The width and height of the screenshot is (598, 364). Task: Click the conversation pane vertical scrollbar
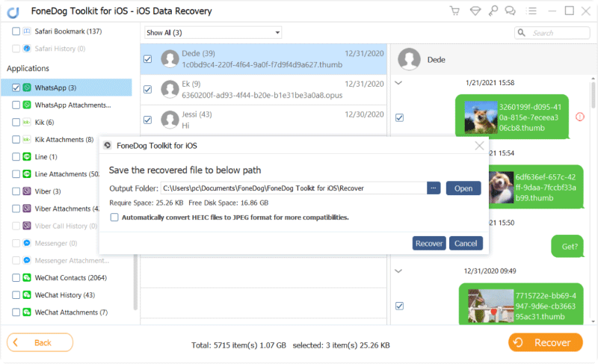(593, 95)
